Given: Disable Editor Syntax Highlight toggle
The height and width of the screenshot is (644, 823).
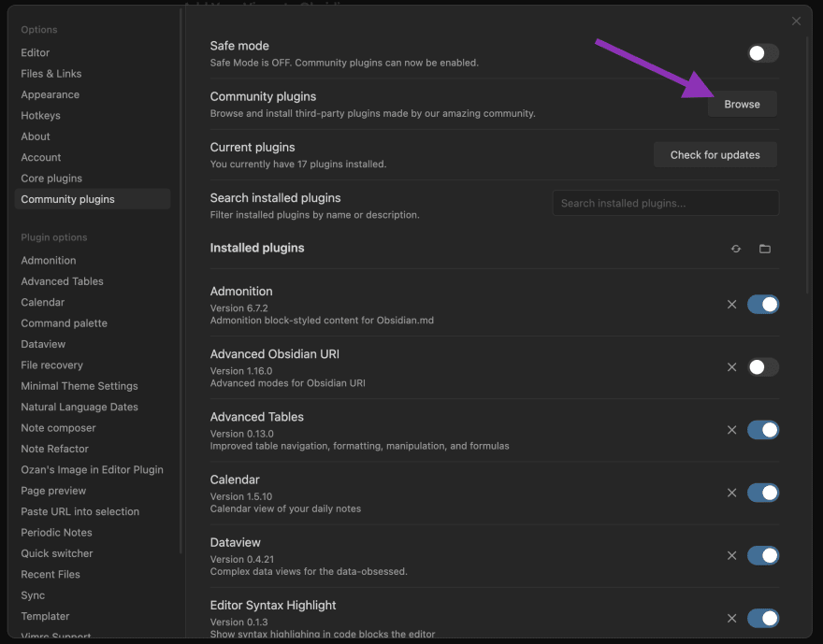Looking at the screenshot, I should (x=763, y=619).
